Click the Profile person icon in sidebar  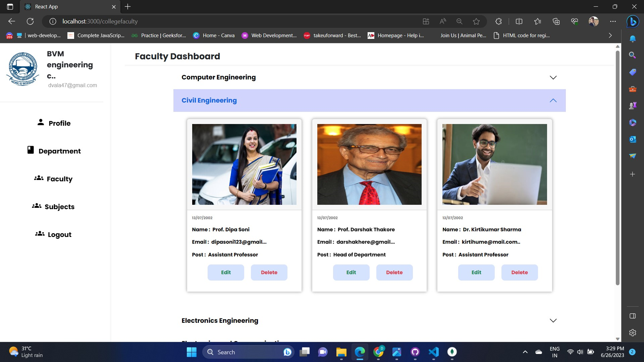point(41,122)
